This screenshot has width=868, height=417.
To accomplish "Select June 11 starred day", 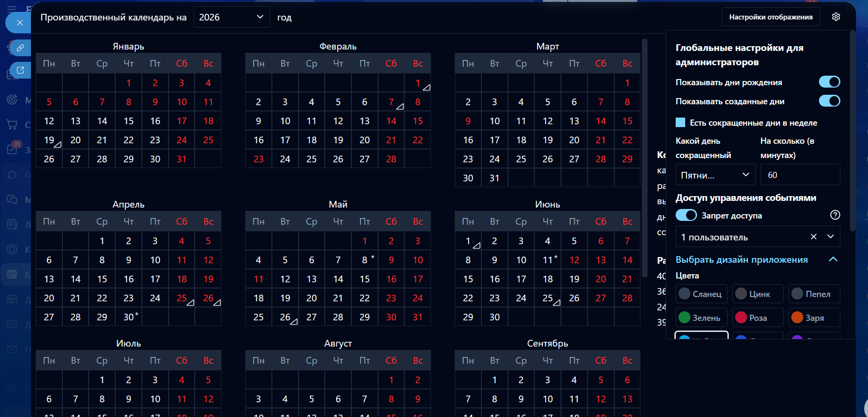I will [x=548, y=260].
